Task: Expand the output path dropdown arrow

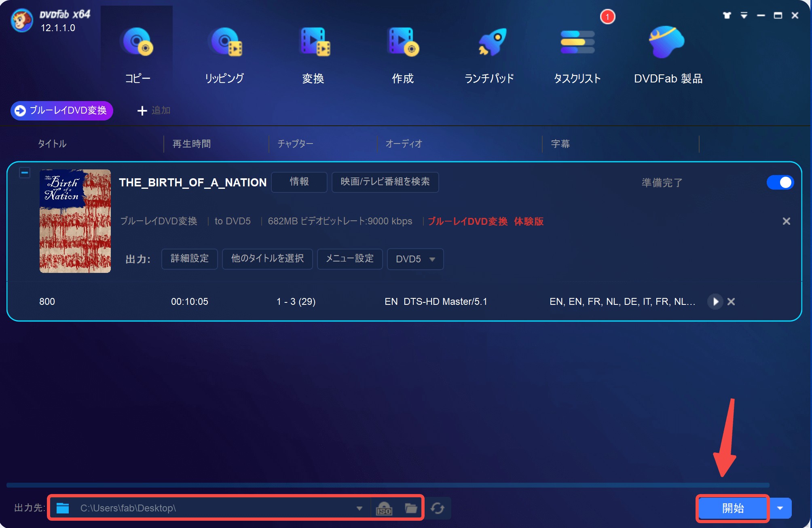Action: pos(359,509)
